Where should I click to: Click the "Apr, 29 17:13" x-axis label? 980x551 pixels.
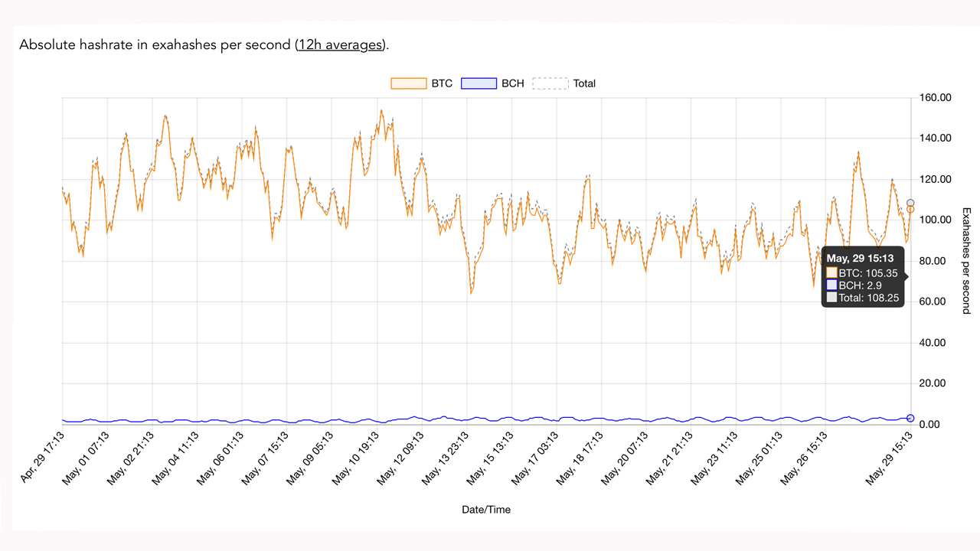[x=43, y=458]
